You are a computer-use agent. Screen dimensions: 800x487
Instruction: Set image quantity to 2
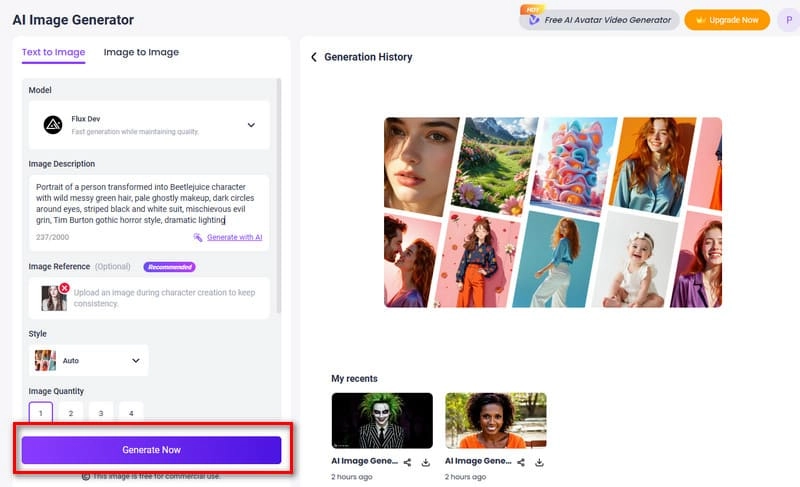(x=70, y=412)
